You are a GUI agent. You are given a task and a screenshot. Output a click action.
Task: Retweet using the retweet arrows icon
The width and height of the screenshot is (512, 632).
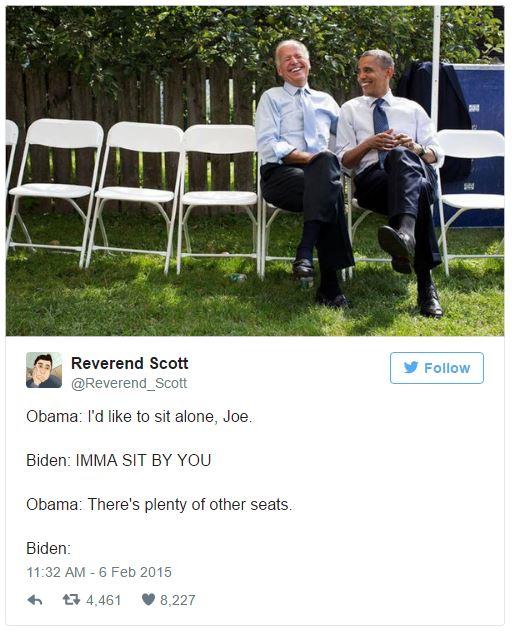[71, 600]
